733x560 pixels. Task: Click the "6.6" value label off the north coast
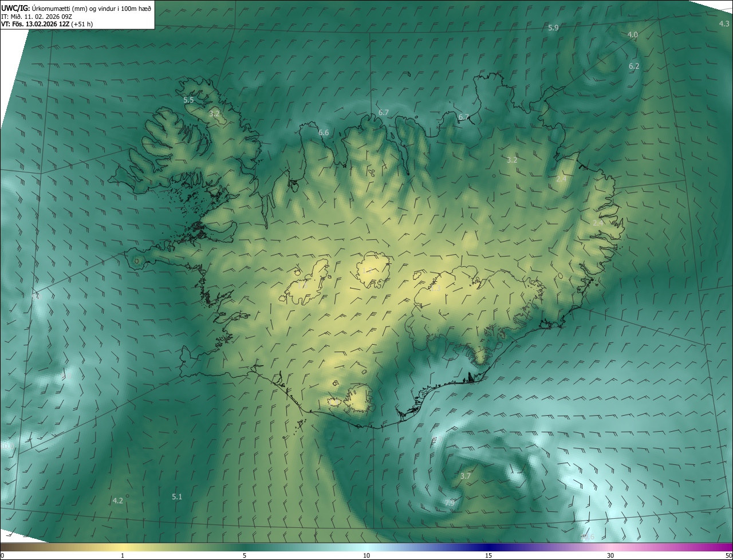(x=324, y=132)
